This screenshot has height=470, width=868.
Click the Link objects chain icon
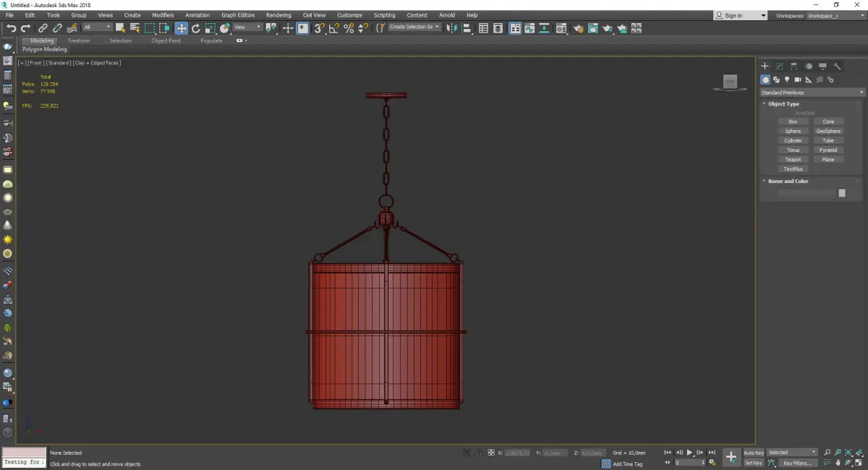[x=43, y=28]
